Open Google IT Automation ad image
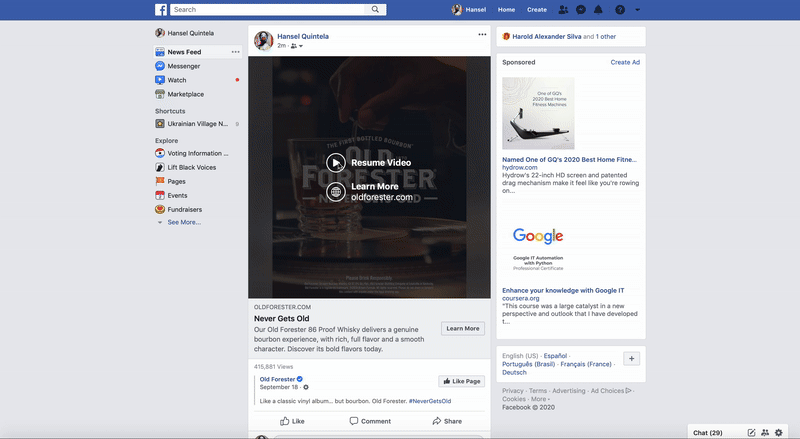800x439 pixels. 538,247
